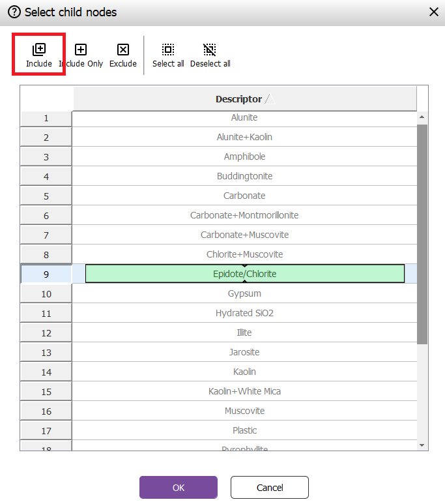Click row number 5 header

tap(46, 196)
